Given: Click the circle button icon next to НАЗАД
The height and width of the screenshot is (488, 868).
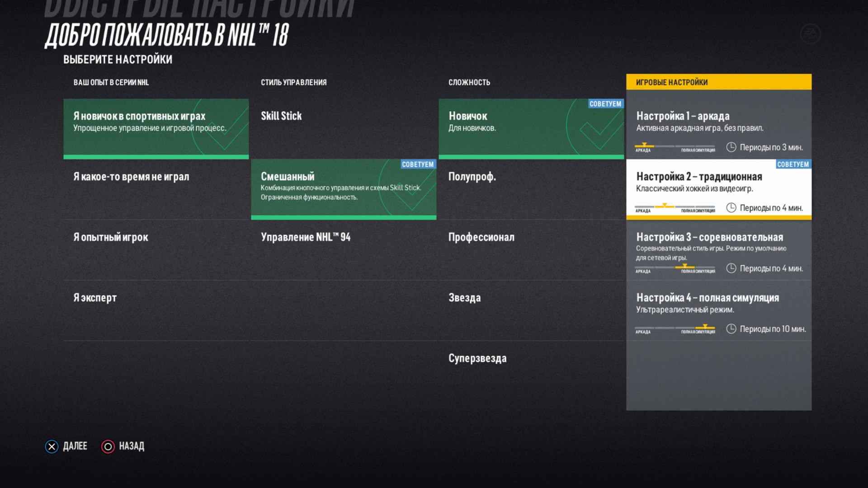Looking at the screenshot, I should point(108,446).
